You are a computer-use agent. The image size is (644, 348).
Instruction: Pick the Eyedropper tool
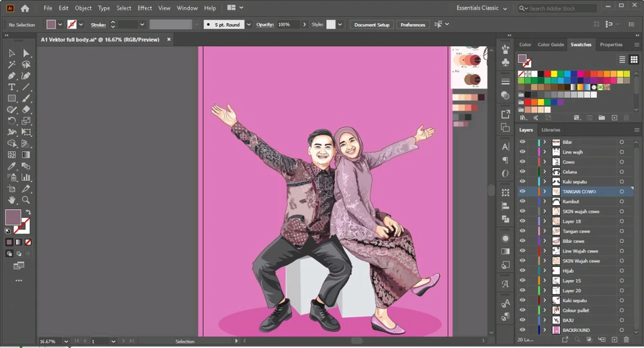tap(12, 166)
